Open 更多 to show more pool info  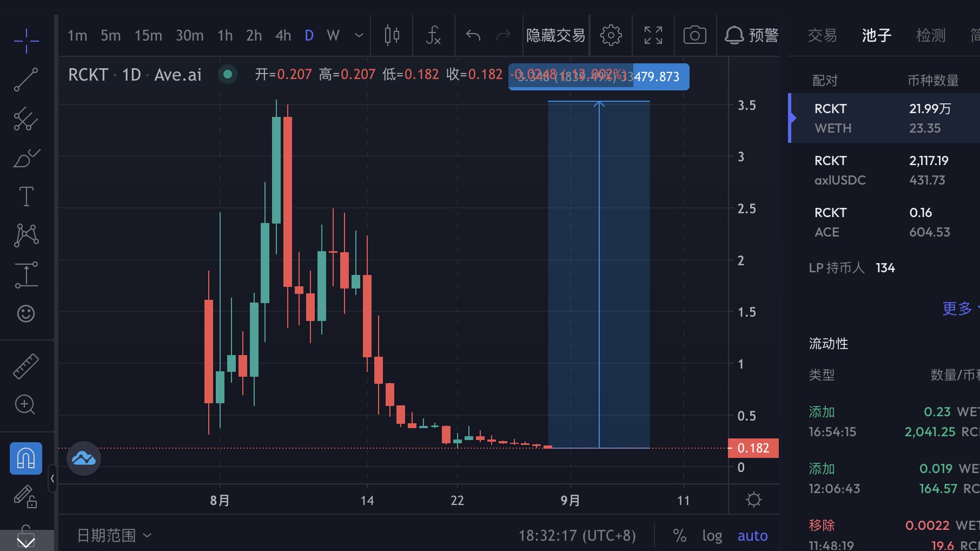point(957,309)
